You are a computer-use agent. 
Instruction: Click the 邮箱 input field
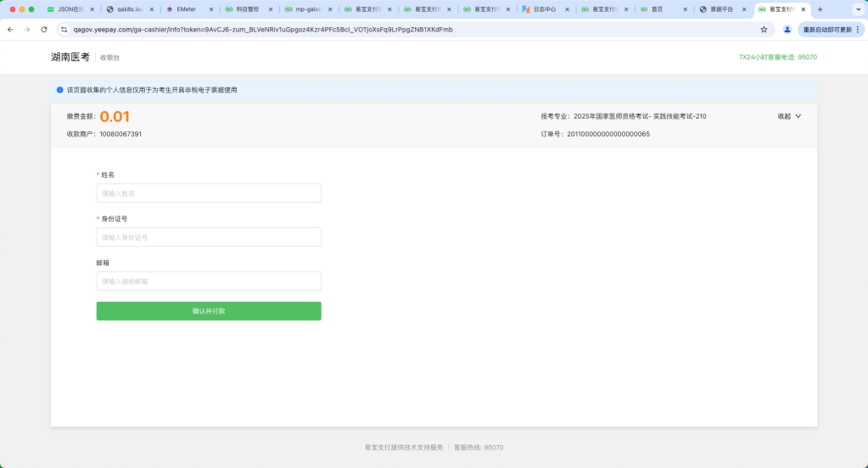coord(209,281)
